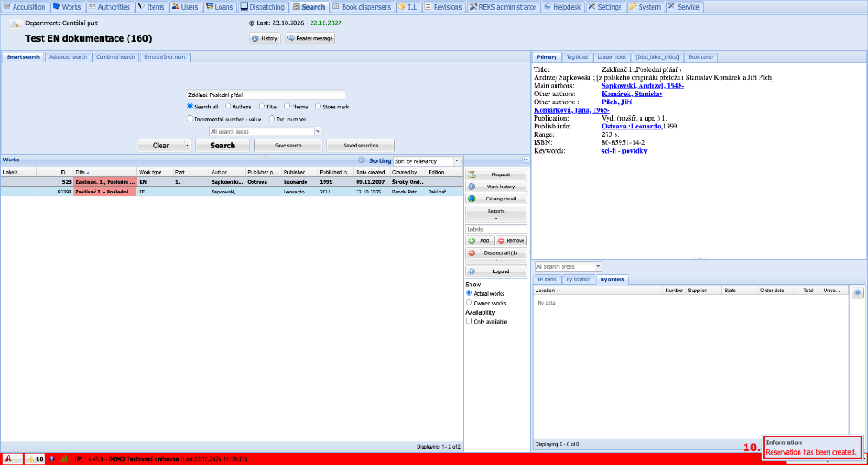Open the Acquisition module tab
Image resolution: width=868 pixels, height=465 pixels.
tap(25, 7)
